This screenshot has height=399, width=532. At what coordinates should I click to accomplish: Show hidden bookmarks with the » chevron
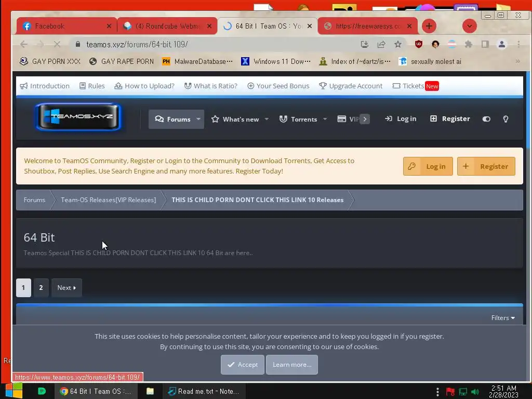[518, 61]
